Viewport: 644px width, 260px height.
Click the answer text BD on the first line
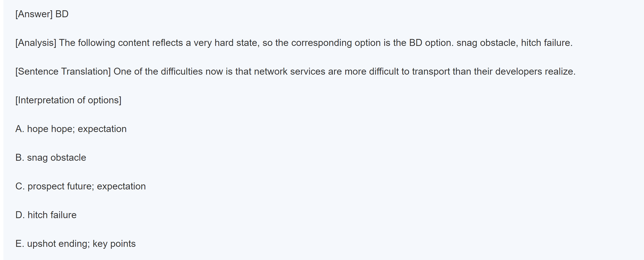[x=62, y=14]
